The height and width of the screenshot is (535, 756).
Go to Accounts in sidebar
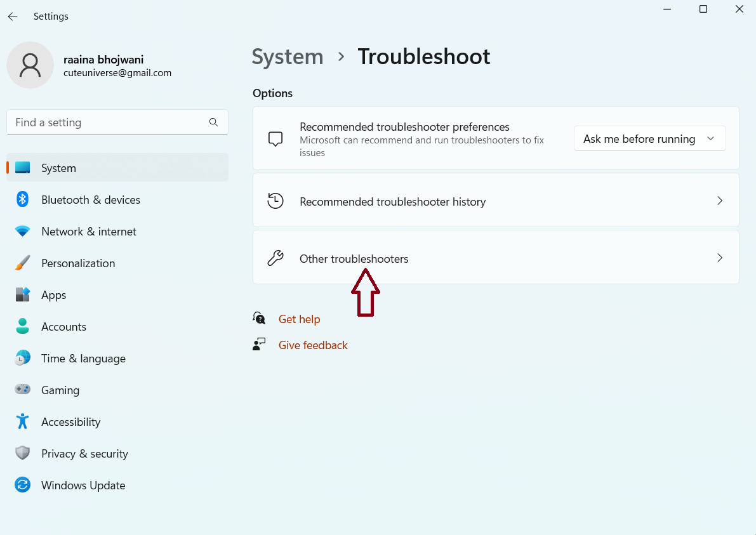click(x=63, y=327)
